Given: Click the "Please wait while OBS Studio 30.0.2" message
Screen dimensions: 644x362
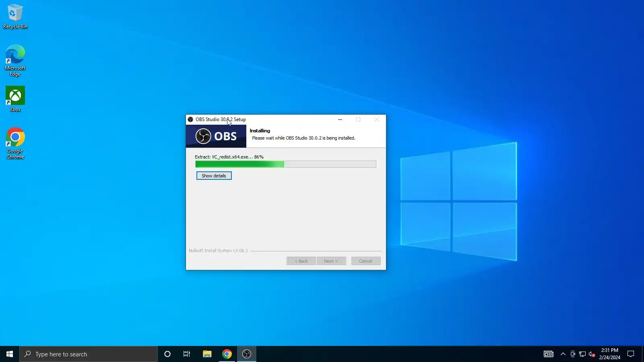Looking at the screenshot, I should pyautogui.click(x=303, y=138).
